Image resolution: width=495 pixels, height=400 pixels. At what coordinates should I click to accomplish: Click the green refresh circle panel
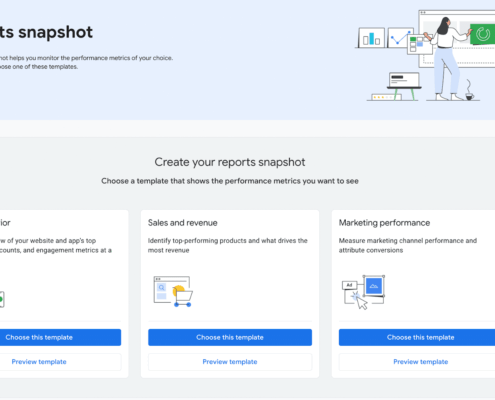click(482, 34)
